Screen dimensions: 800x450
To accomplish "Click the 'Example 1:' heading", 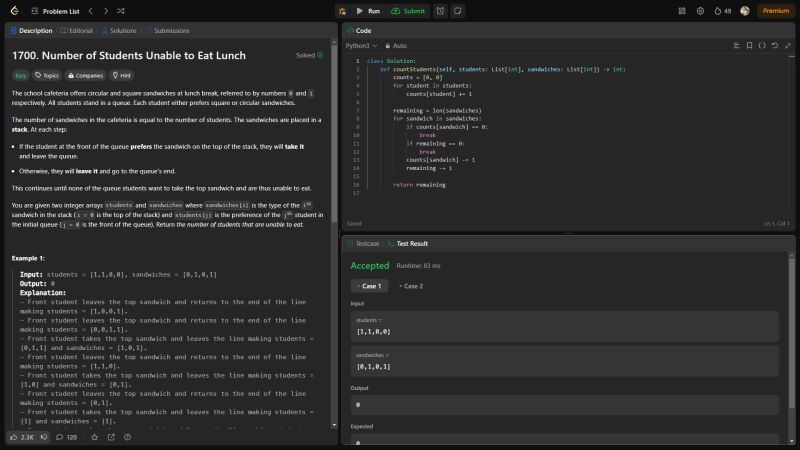I will pyautogui.click(x=28, y=259).
